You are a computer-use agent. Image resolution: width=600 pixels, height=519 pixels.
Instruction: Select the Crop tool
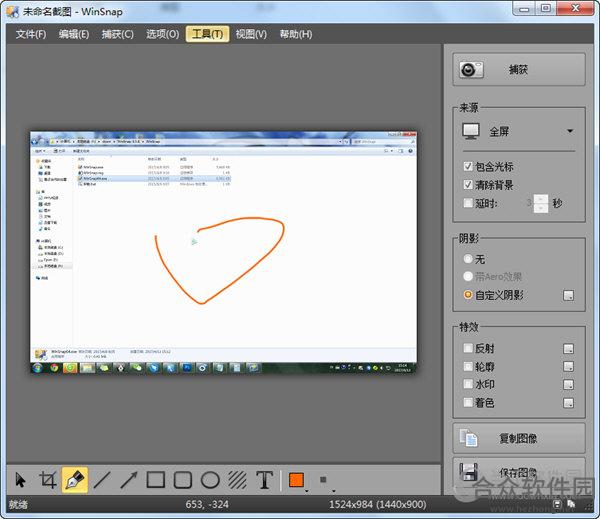pos(48,480)
